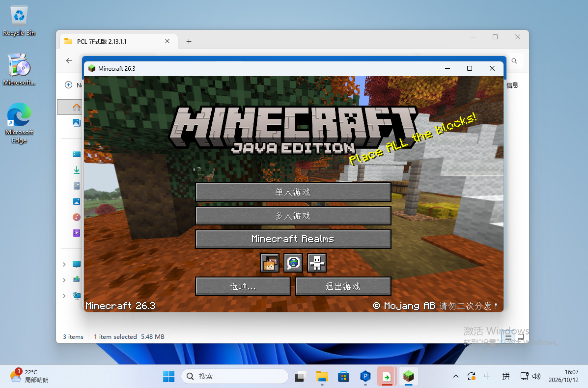Switch Explorer to details view
Viewport: 588px width, 388px height.
(508, 337)
